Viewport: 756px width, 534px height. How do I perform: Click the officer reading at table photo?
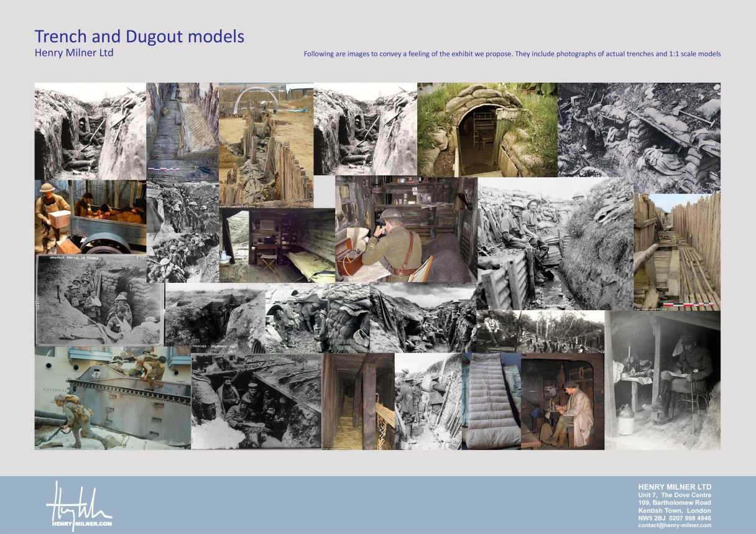tap(662, 380)
